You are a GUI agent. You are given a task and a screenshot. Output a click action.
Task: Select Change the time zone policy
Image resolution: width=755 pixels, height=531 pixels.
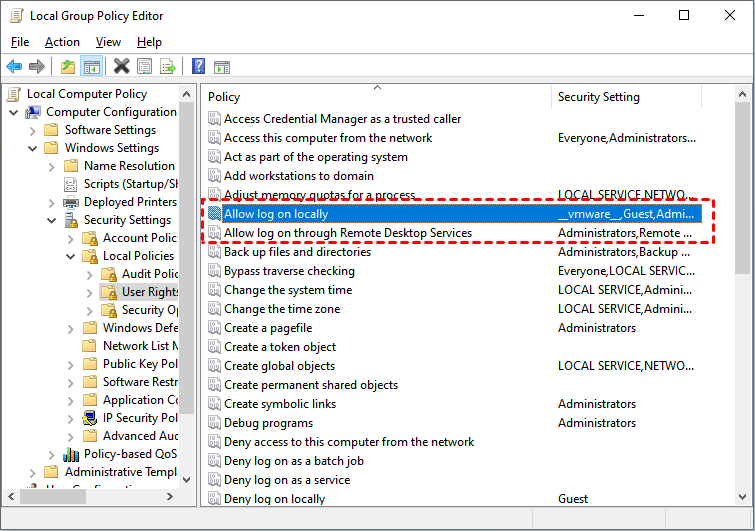[282, 309]
